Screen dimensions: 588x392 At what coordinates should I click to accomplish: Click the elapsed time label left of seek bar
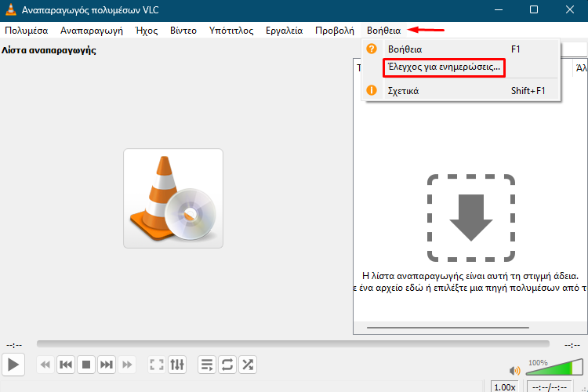[14, 345]
